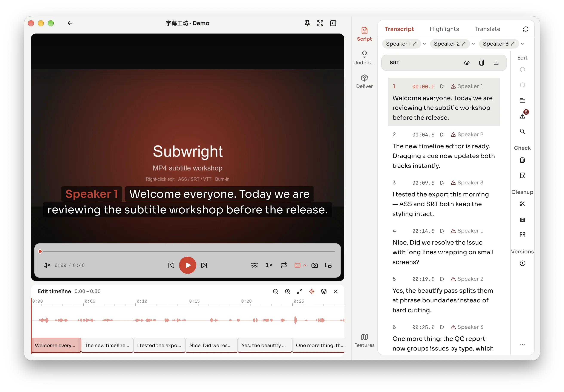Copy the SRT content

tap(481, 63)
